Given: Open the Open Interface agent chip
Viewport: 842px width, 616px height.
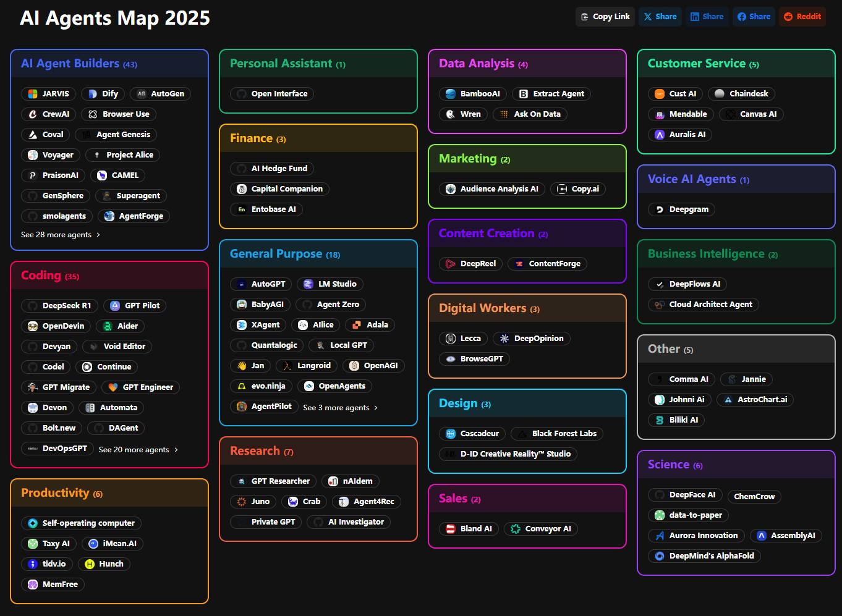Looking at the screenshot, I should tap(272, 94).
